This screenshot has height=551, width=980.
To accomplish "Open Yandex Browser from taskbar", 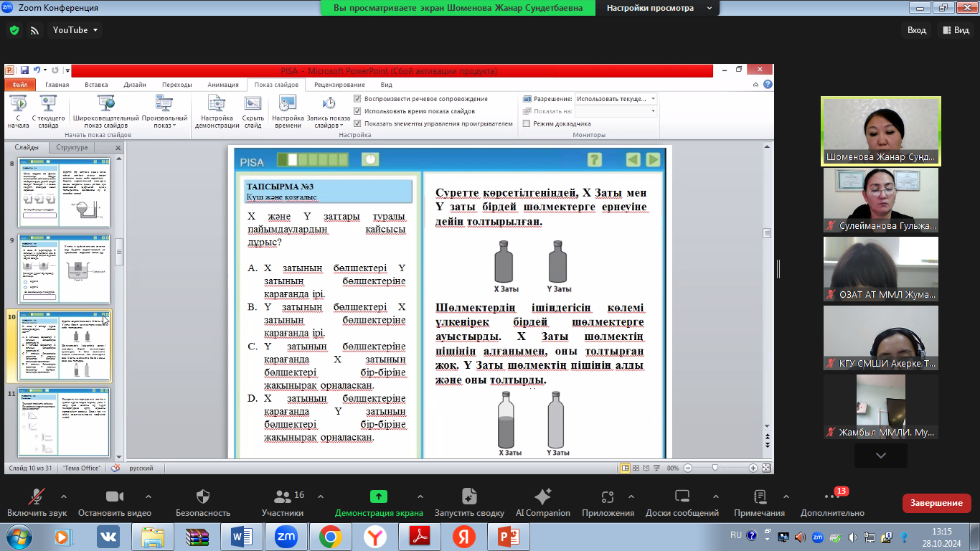I will click(x=374, y=536).
